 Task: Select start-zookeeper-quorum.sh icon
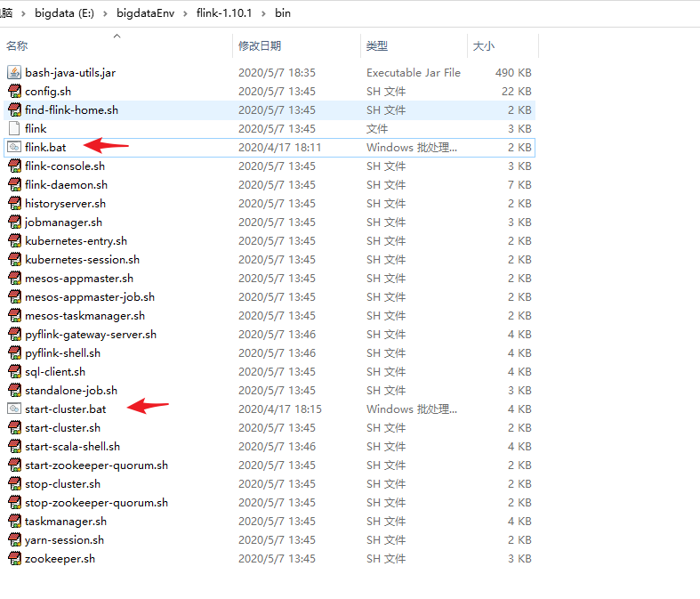pos(14,465)
